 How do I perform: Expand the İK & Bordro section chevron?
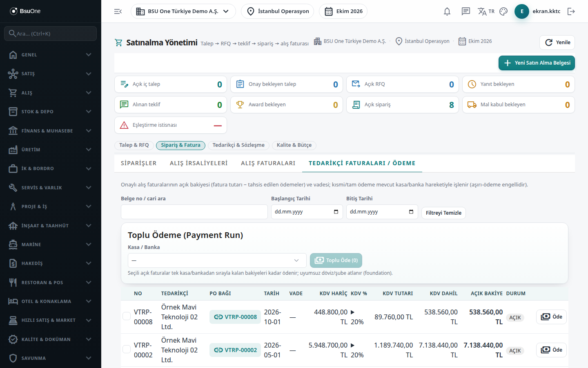(x=89, y=168)
